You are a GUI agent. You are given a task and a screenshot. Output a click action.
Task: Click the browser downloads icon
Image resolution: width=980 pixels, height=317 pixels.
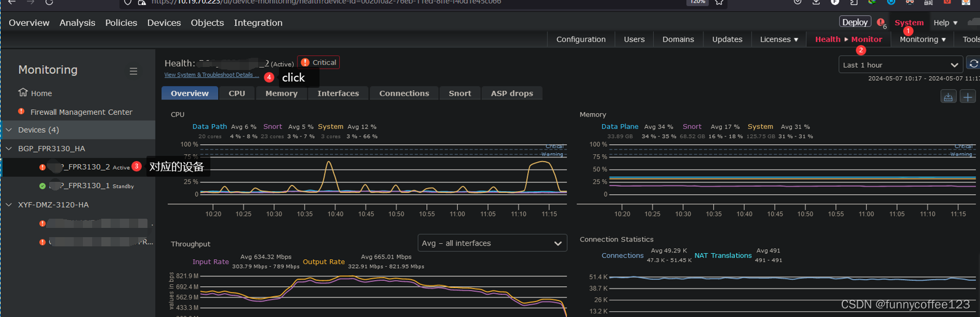point(816,2)
